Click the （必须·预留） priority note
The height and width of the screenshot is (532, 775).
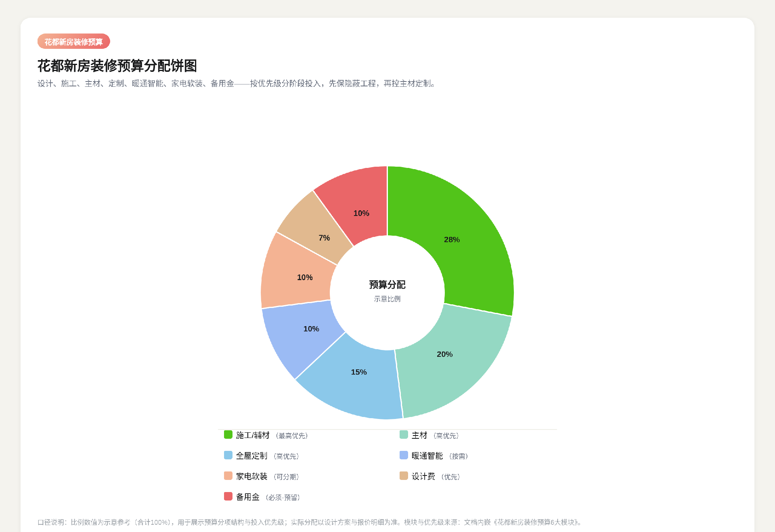coord(283,497)
